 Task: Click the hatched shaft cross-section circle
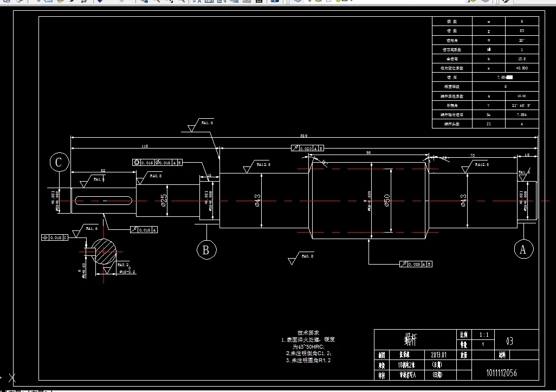(104, 252)
